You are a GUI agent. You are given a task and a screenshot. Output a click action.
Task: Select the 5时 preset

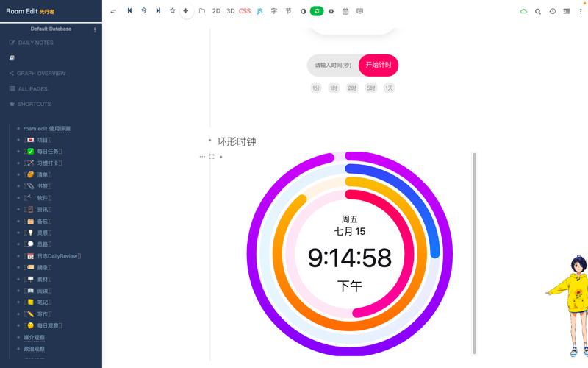[371, 88]
